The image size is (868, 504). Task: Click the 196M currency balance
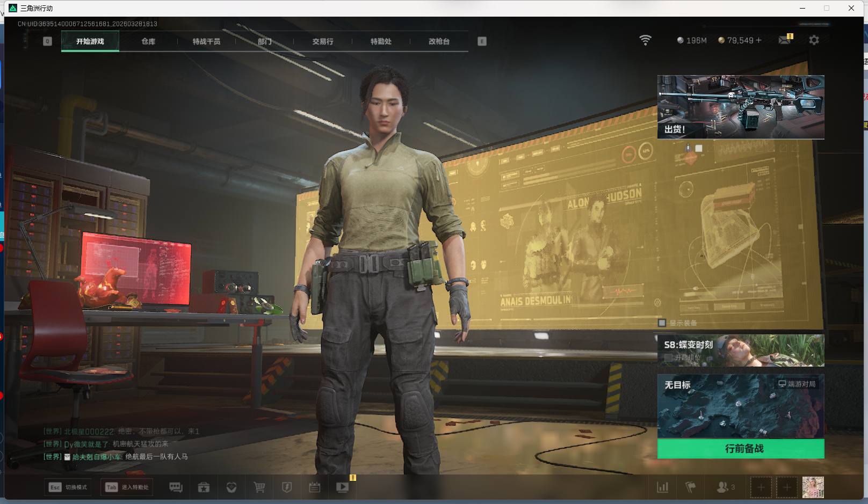[x=692, y=40]
